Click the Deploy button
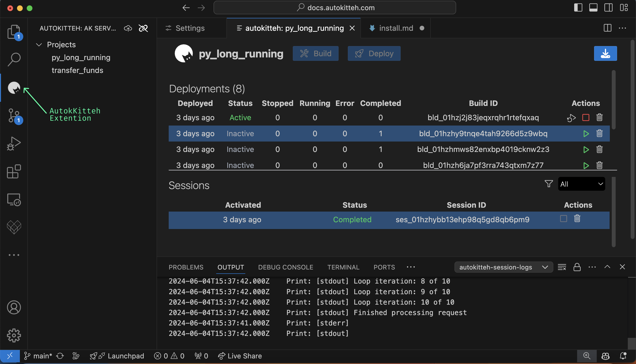 374,53
